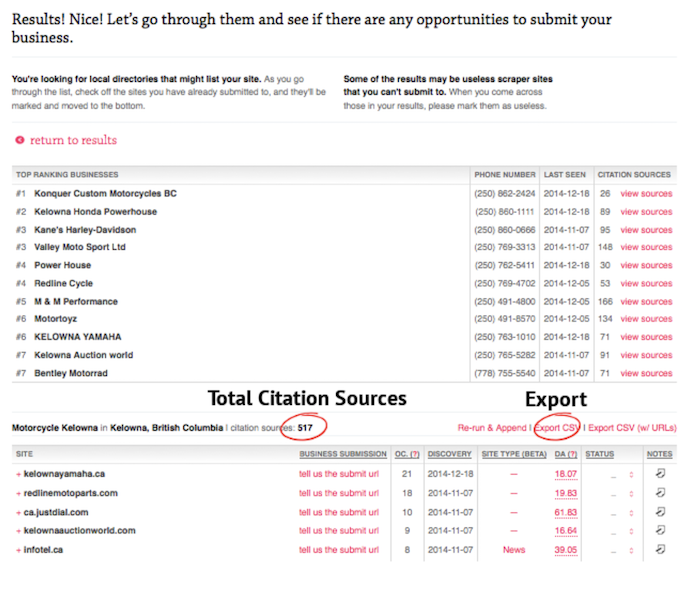Click the return to results link
The image size is (700, 590).
coord(73,140)
